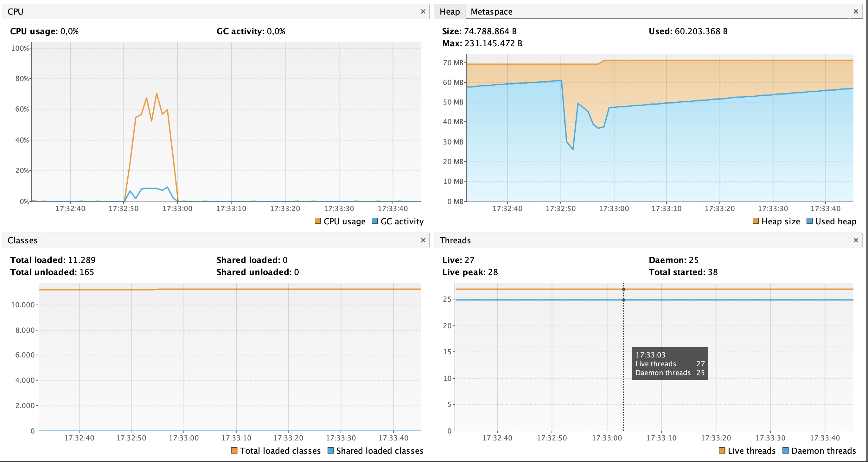Click 17:32:50 on the Heap time axis

[561, 209]
